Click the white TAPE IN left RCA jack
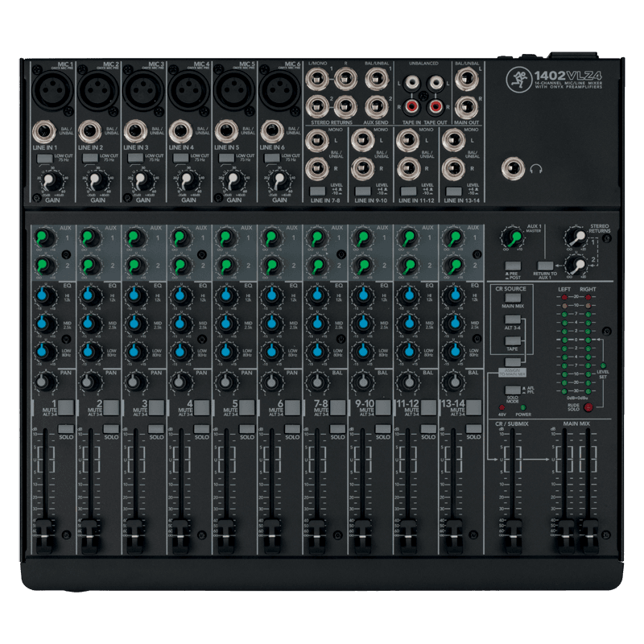Screen dimensions: 644x644 click(x=411, y=84)
